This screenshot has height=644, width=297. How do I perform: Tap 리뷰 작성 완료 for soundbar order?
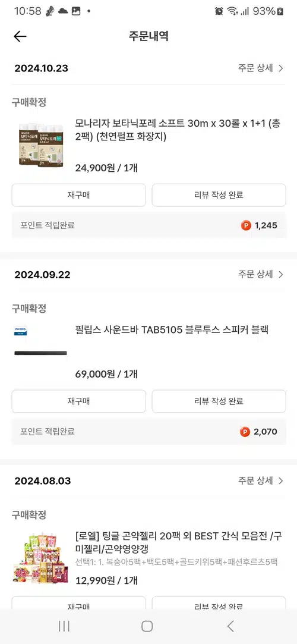[x=219, y=401]
